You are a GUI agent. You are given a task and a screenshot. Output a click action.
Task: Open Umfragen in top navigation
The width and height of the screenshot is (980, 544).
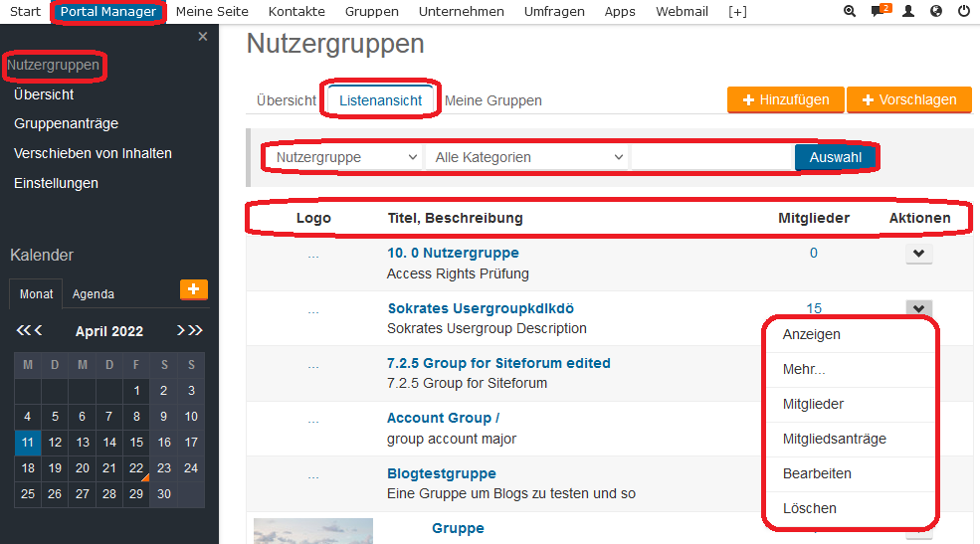click(554, 11)
